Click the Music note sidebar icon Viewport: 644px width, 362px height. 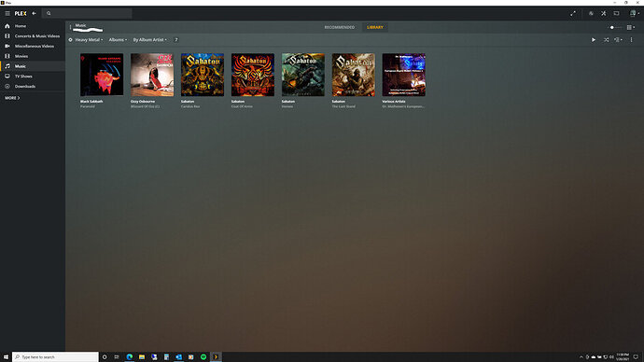pyautogui.click(x=7, y=66)
